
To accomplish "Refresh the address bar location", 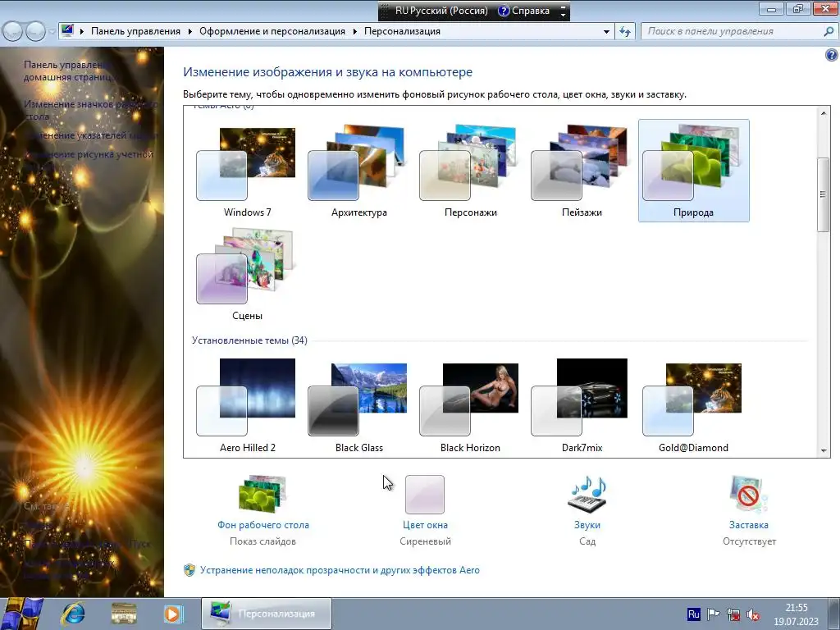I will click(624, 31).
